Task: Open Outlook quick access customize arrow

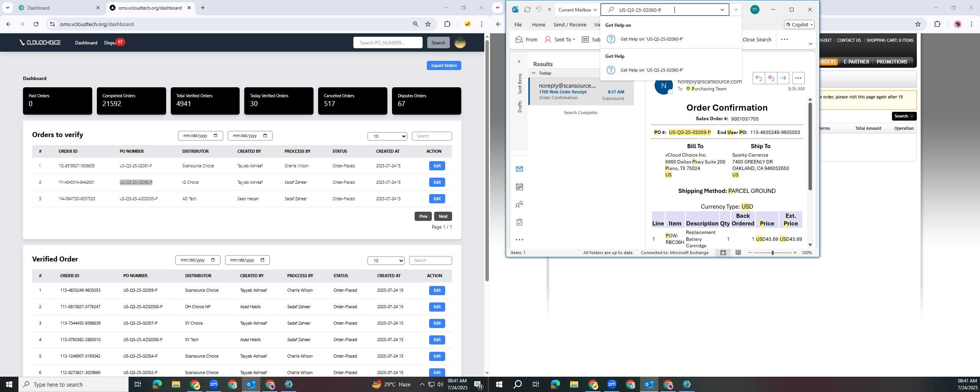Action: coord(549,10)
